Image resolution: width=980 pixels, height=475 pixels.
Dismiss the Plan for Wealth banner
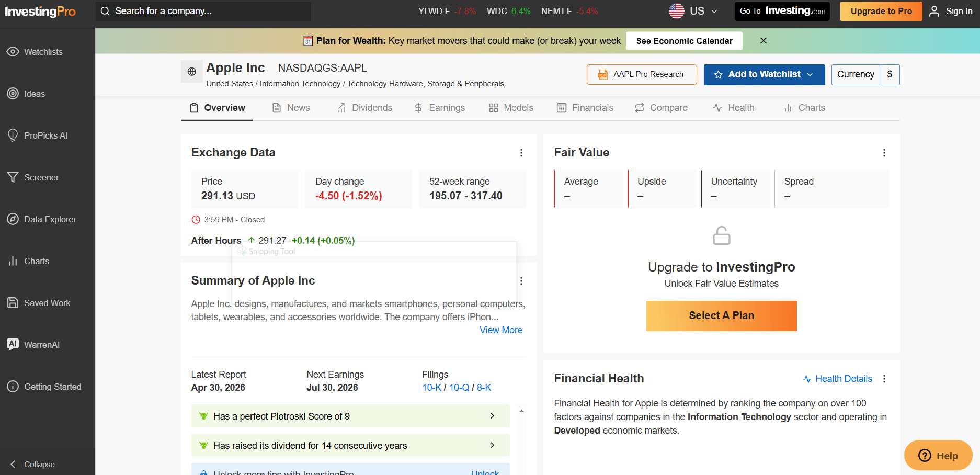point(764,41)
